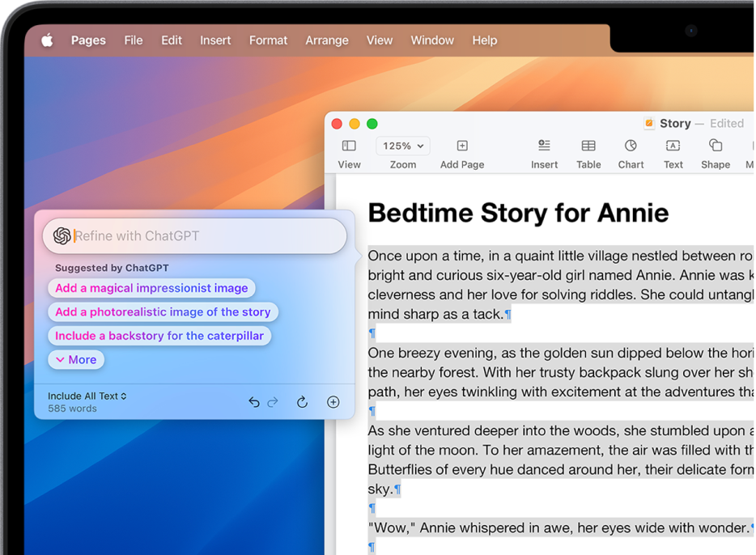756x555 pixels.
Task: Open the Format menu
Action: pyautogui.click(x=268, y=40)
